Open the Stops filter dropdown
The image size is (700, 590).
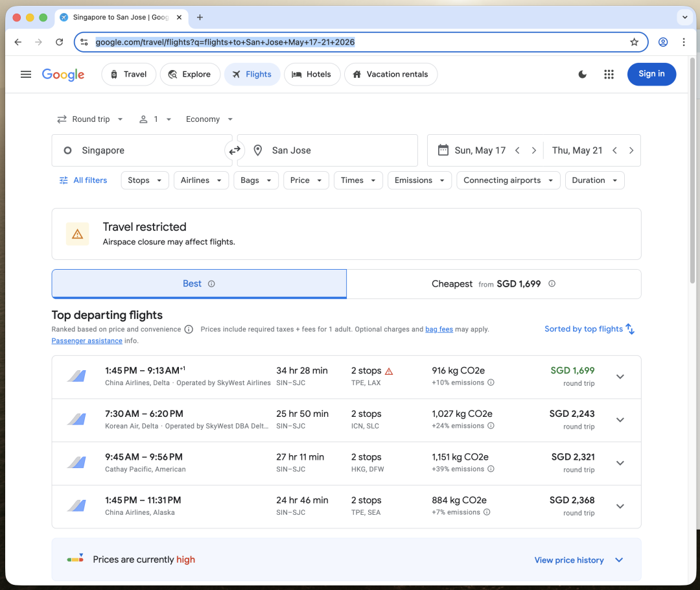(x=145, y=180)
